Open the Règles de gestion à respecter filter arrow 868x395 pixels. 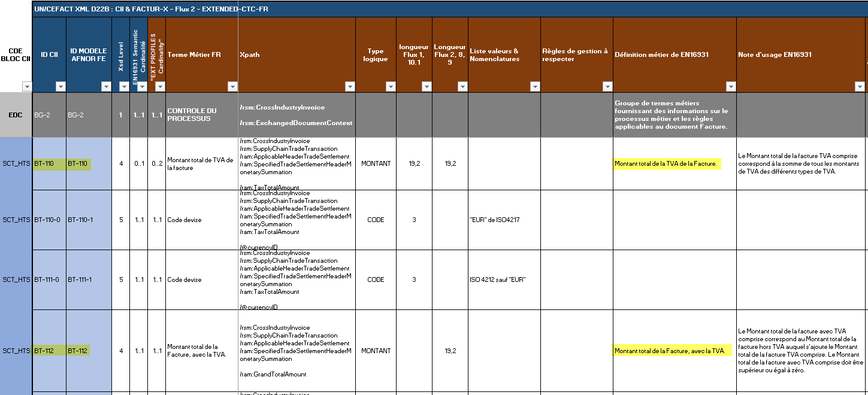click(x=607, y=87)
